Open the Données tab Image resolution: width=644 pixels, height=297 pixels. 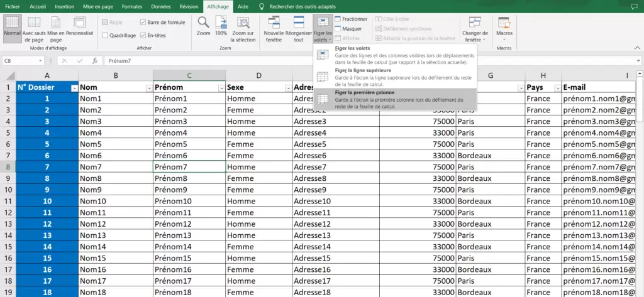161,6
